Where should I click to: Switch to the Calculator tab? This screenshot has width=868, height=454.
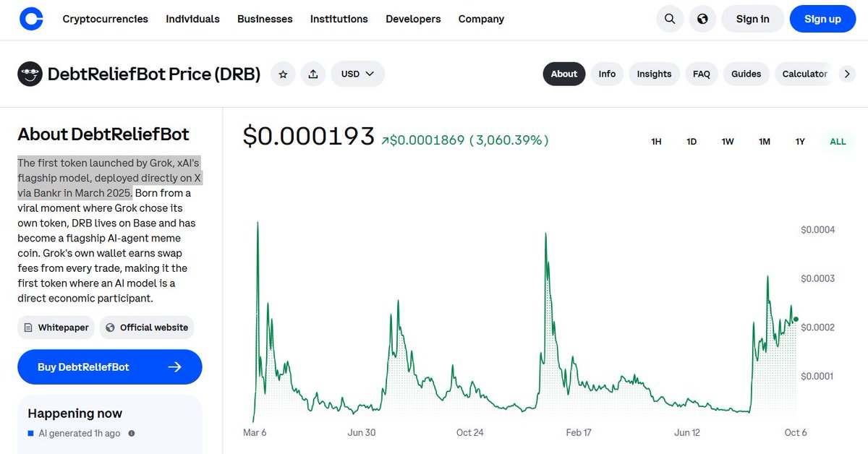click(804, 74)
